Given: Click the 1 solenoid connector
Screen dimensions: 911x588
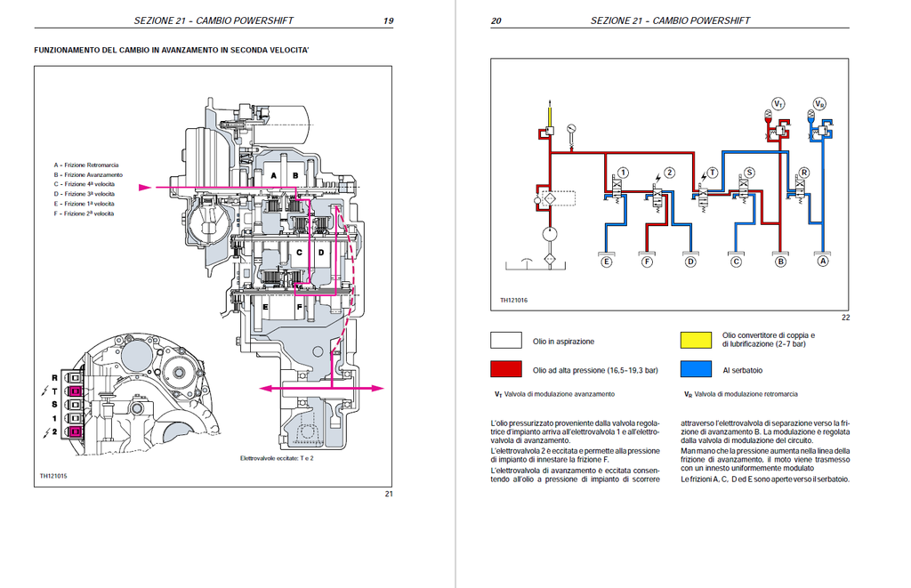Looking at the screenshot, I should point(75,418).
